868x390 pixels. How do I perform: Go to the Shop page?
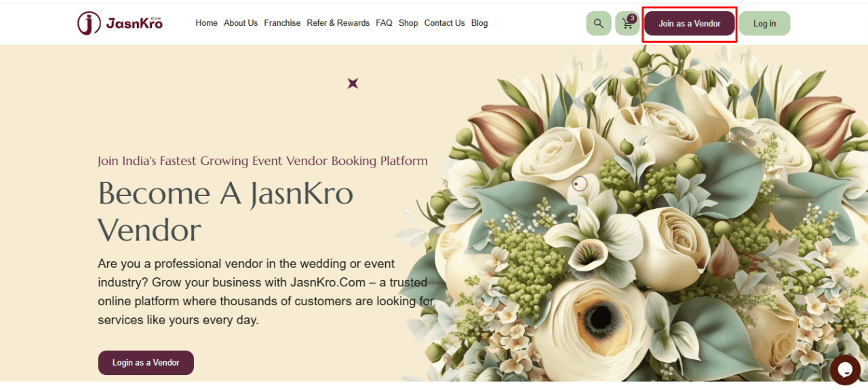click(x=408, y=23)
